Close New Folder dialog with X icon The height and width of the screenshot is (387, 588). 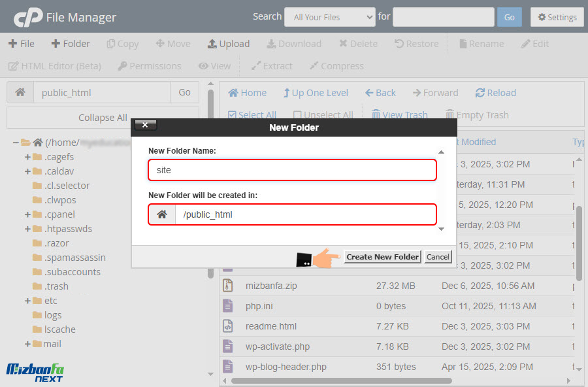click(x=145, y=125)
